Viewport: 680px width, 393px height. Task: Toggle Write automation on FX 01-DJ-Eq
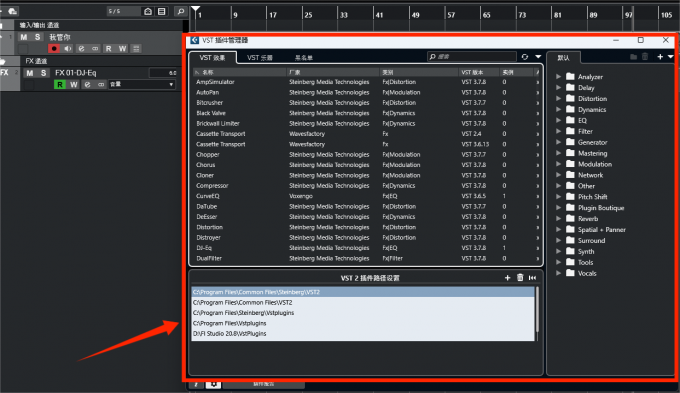[x=74, y=84]
